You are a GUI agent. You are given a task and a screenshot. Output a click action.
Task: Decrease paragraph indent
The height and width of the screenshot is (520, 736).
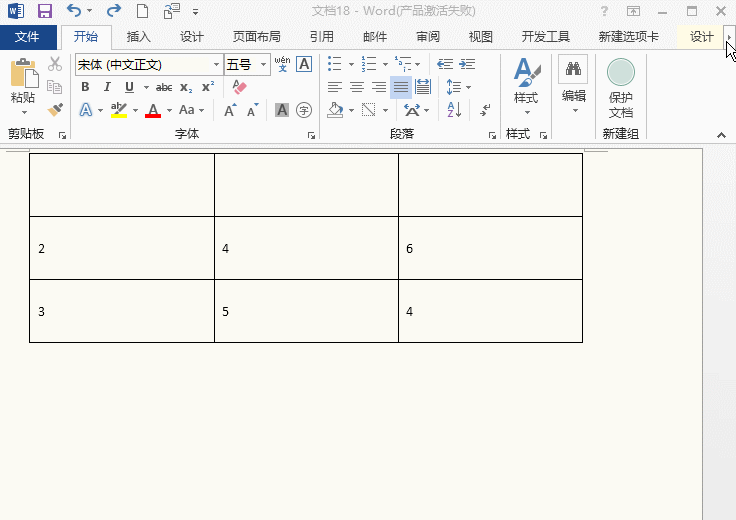click(x=445, y=64)
